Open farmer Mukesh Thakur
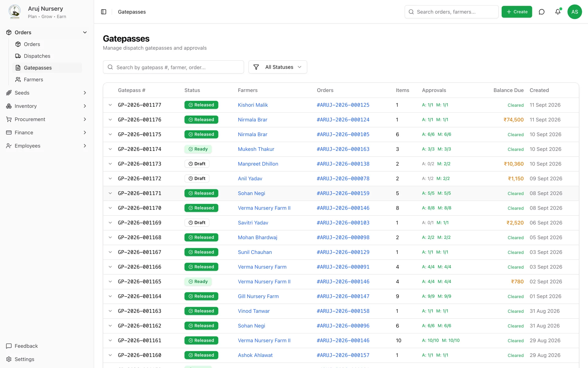This screenshot has width=588, height=368. [256, 149]
